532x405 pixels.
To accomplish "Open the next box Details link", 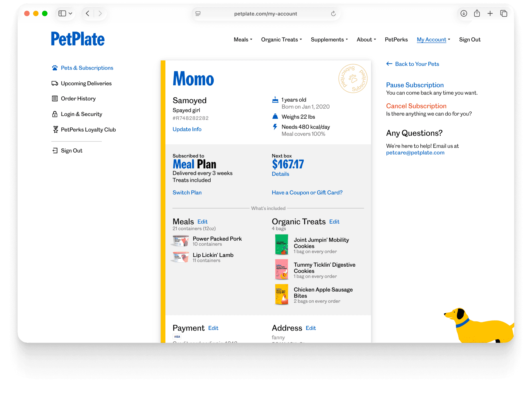I will [x=280, y=174].
